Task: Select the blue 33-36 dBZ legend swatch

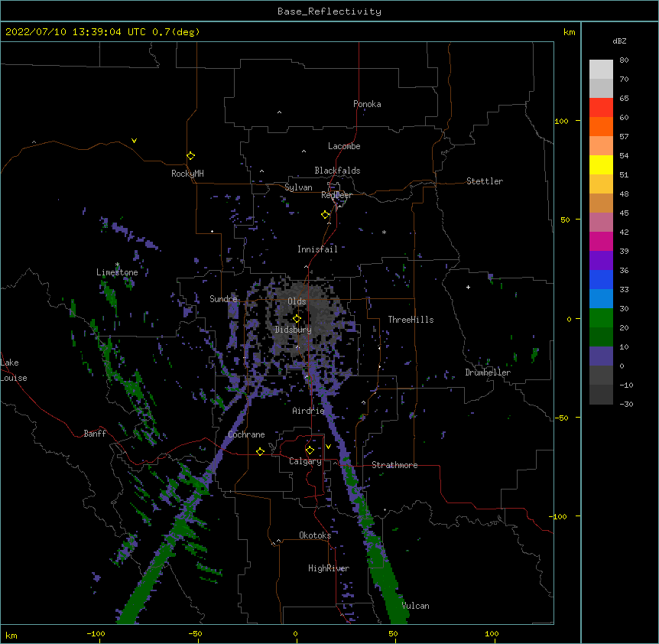Action: point(601,279)
